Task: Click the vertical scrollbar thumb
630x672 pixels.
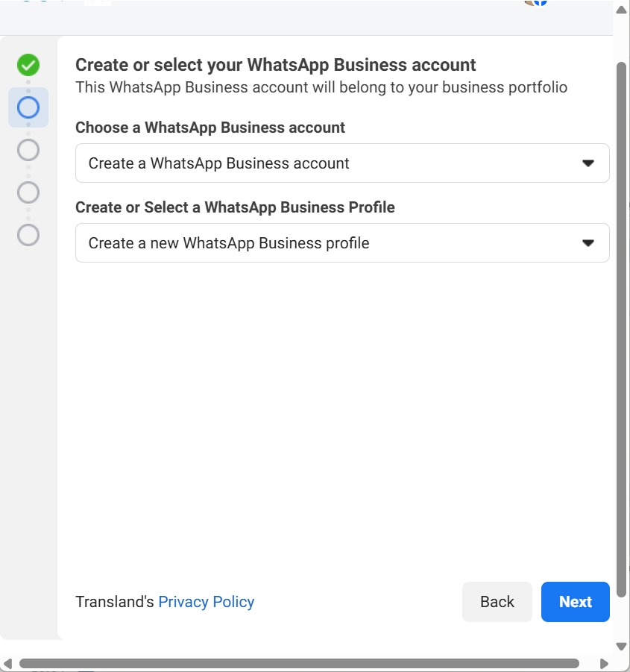Action: [622, 329]
